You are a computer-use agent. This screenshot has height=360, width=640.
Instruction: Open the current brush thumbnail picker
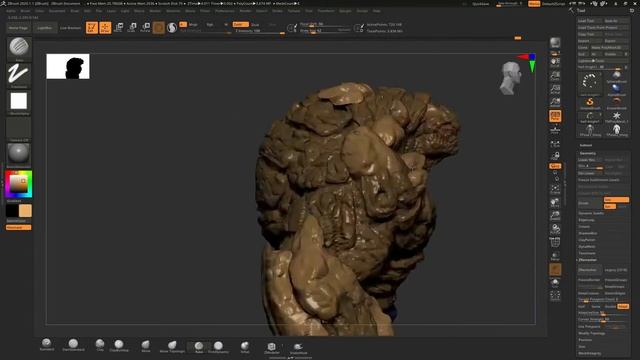tap(19, 48)
